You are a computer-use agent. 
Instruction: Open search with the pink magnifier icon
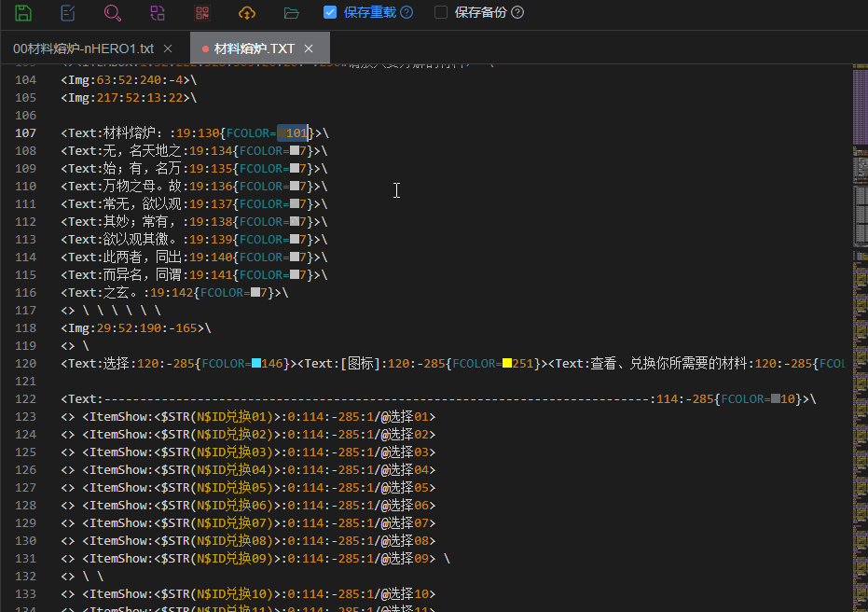click(x=113, y=13)
